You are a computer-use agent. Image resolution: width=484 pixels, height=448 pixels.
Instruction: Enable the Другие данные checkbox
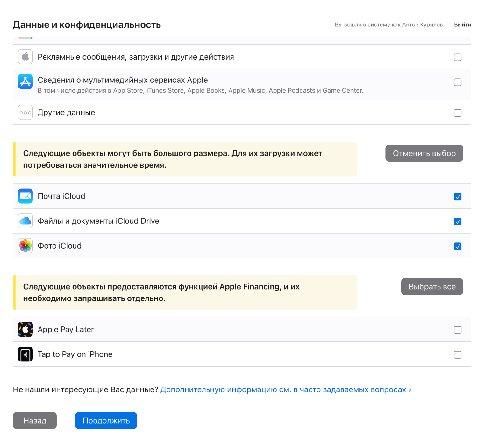coord(458,113)
